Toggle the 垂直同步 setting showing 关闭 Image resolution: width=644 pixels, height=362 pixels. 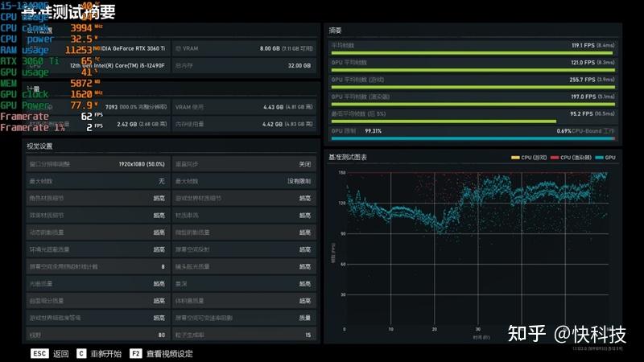(x=244, y=164)
